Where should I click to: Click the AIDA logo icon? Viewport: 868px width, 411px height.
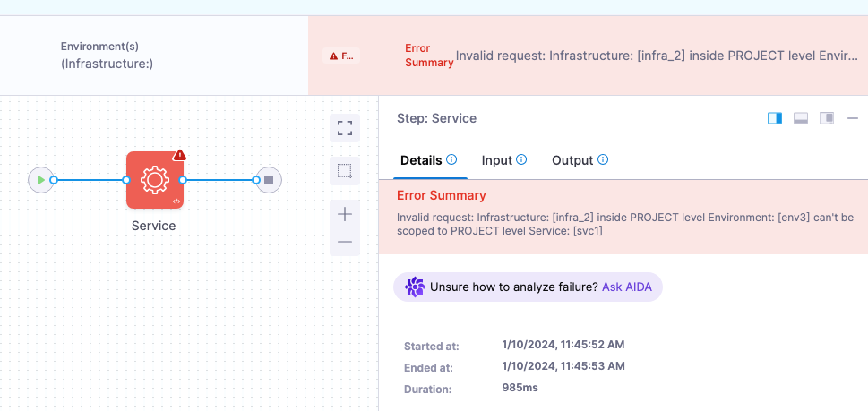coord(415,287)
